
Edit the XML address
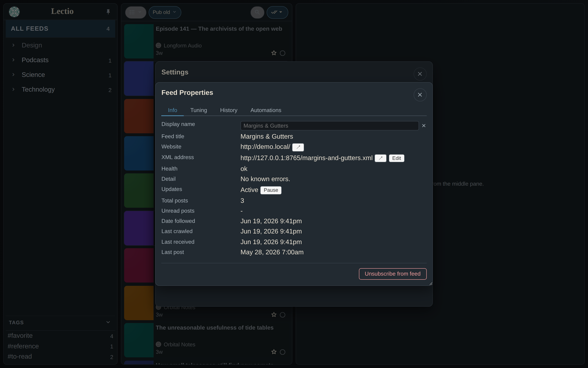coord(396,158)
